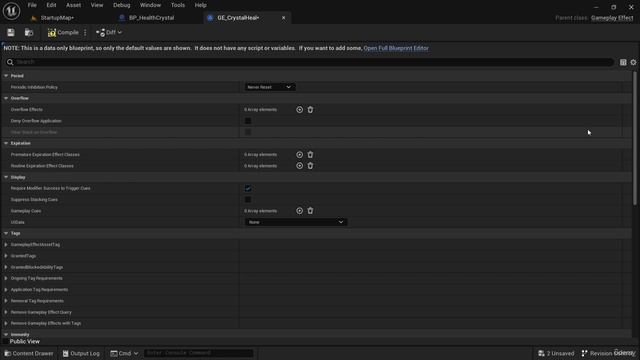Click the Unreal Engine logo icon

pos(11,11)
